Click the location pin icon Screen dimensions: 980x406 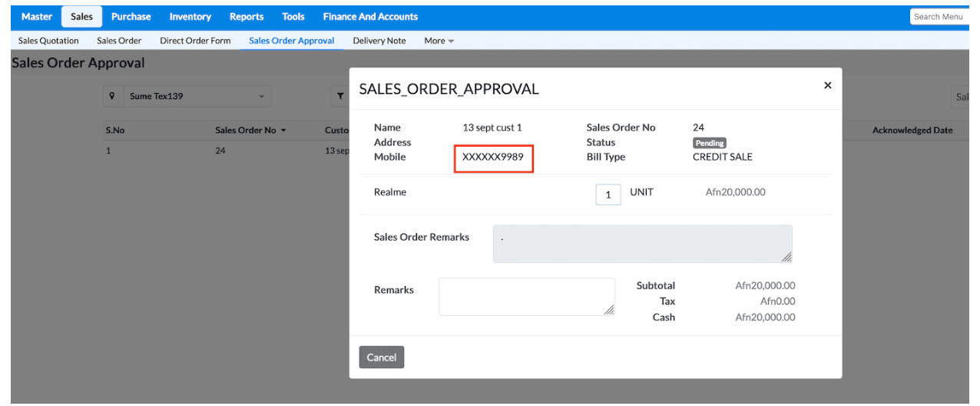[113, 96]
